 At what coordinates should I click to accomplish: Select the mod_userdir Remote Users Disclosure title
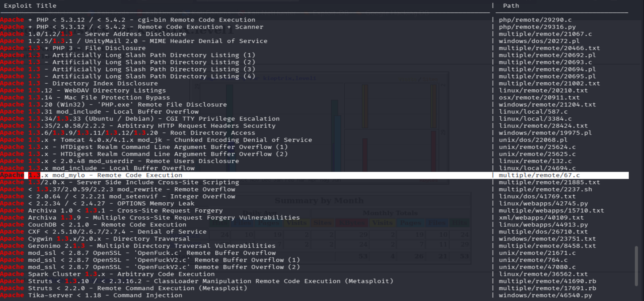pyautogui.click(x=119, y=161)
